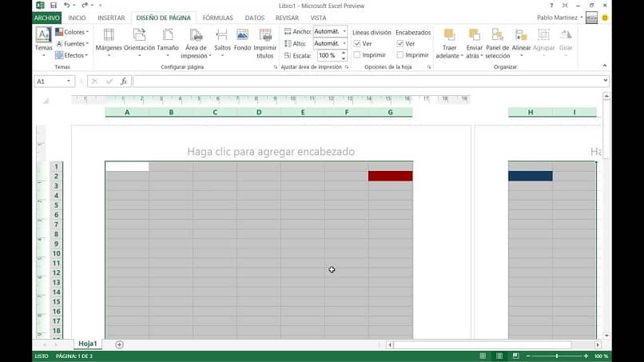This screenshot has width=644, height=362.
Task: Toggle Encabezados Ver checkbox
Action: click(x=400, y=44)
